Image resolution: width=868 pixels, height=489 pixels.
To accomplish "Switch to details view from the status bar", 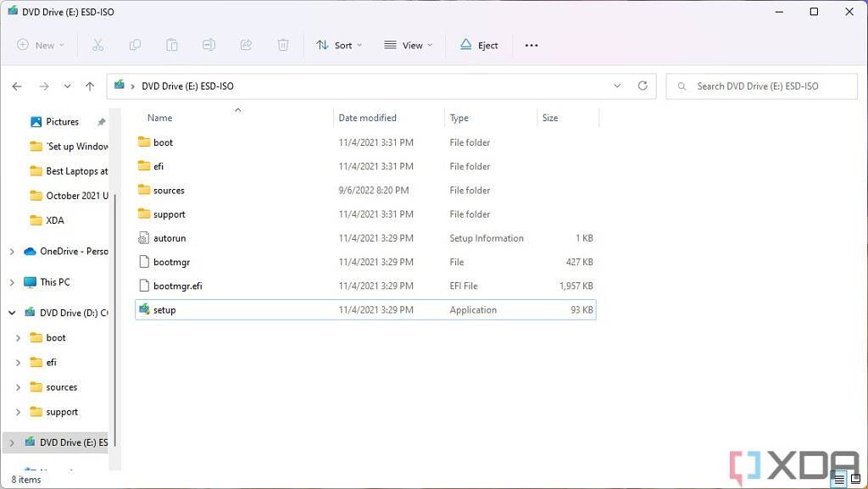I will tap(839, 480).
